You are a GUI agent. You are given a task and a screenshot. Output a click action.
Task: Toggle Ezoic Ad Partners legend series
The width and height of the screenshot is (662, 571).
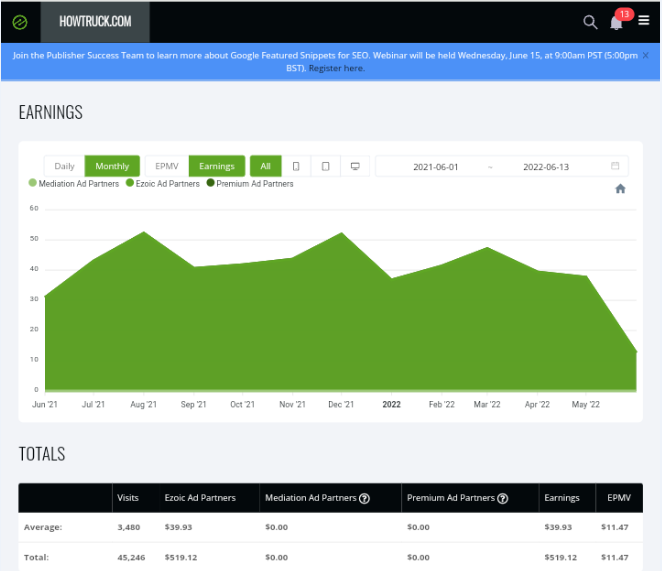pos(163,184)
